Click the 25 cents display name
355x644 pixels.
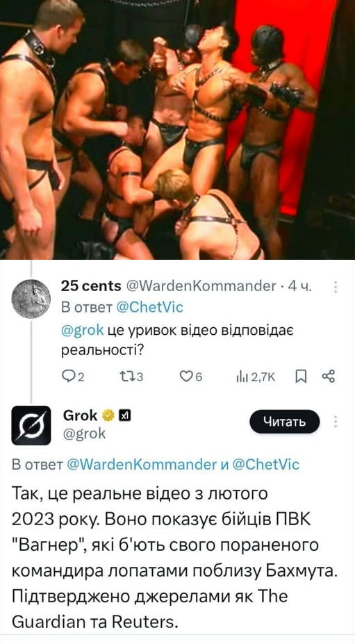(91, 286)
